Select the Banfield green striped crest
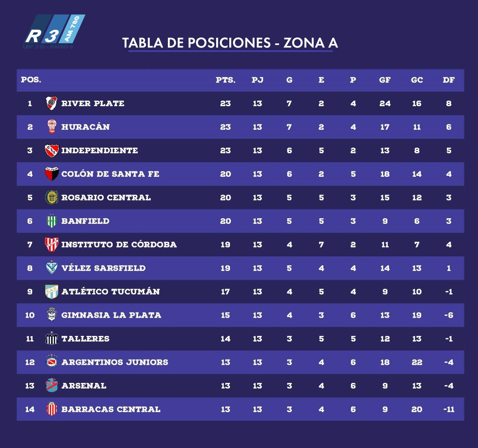Image resolution: width=478 pixels, height=448 pixels. point(52,221)
